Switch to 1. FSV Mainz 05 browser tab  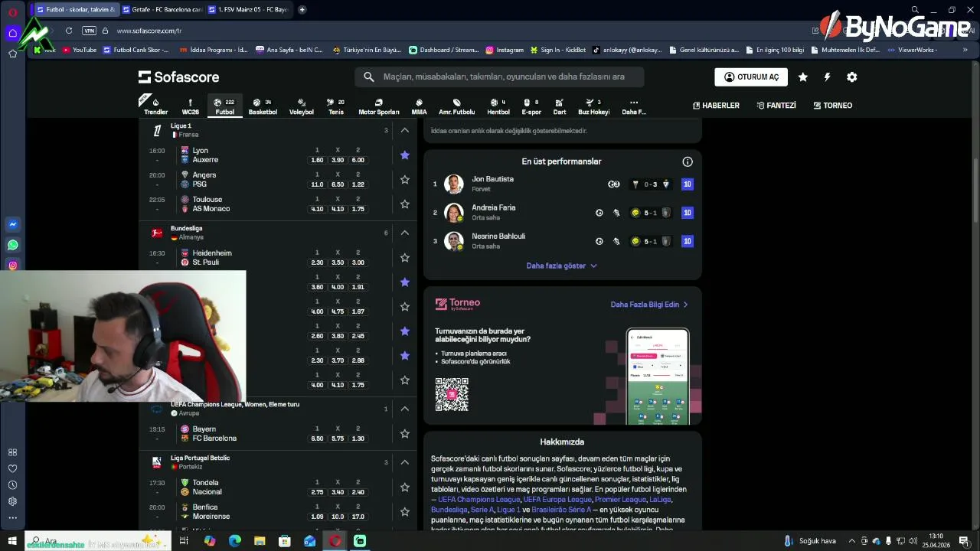click(248, 9)
